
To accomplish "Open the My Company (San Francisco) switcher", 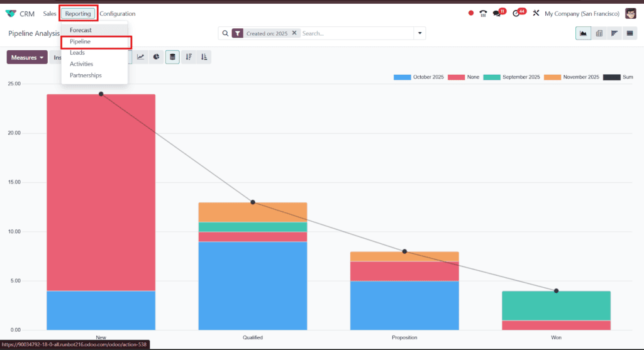I will 582,13.
